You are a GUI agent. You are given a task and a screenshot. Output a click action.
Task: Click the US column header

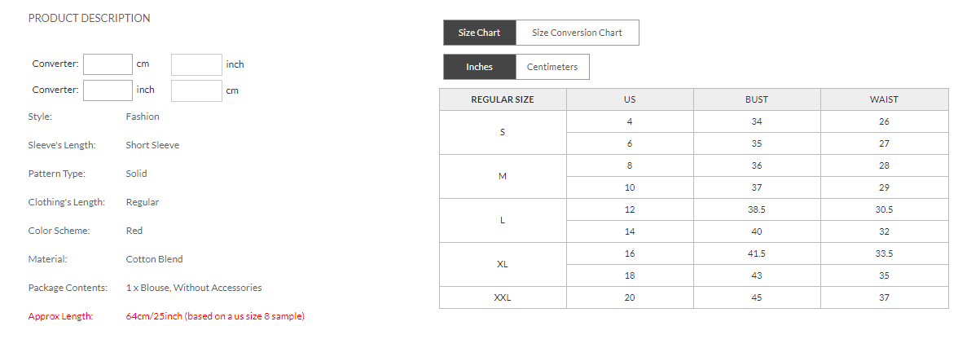click(x=630, y=99)
